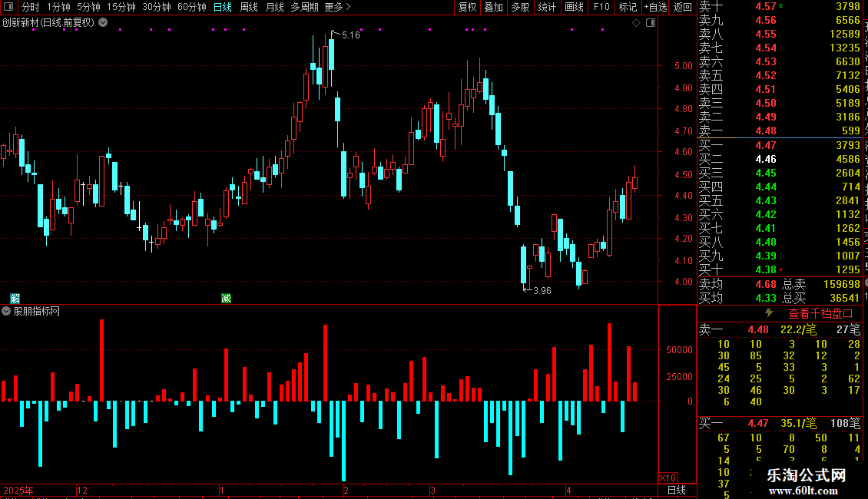Click the 标记 mark button
The width and height of the screenshot is (868, 499).
pyautogui.click(x=628, y=7)
